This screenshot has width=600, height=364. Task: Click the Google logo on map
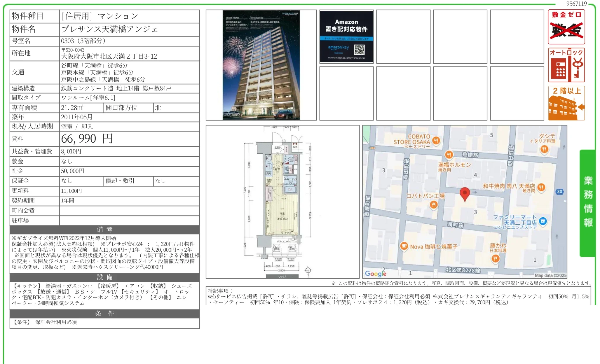pyautogui.click(x=376, y=274)
